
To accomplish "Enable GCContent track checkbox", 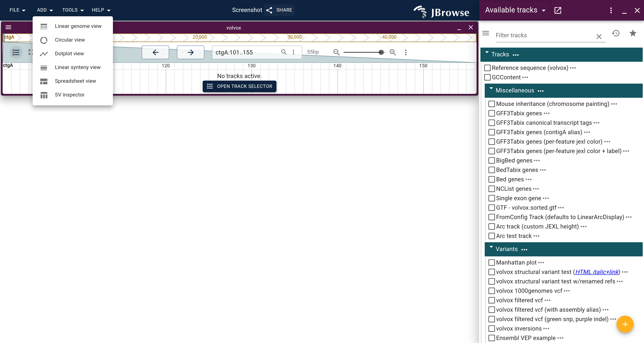I will point(487,77).
